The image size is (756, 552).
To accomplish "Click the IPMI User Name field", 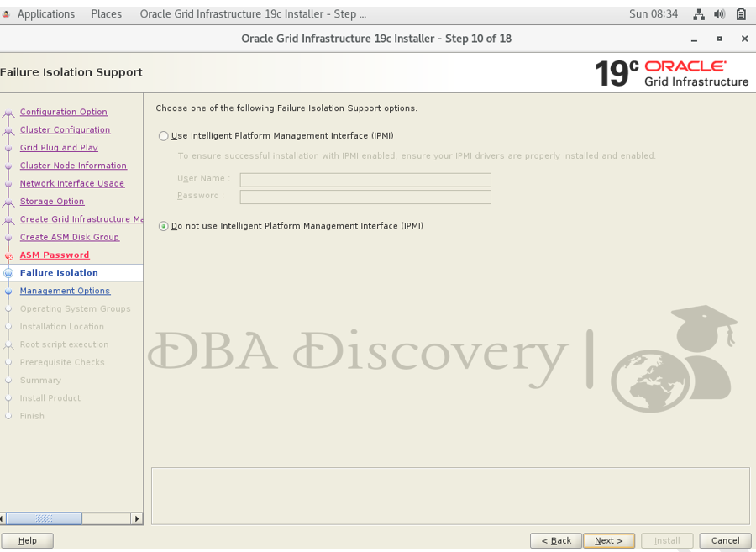I will (365, 180).
